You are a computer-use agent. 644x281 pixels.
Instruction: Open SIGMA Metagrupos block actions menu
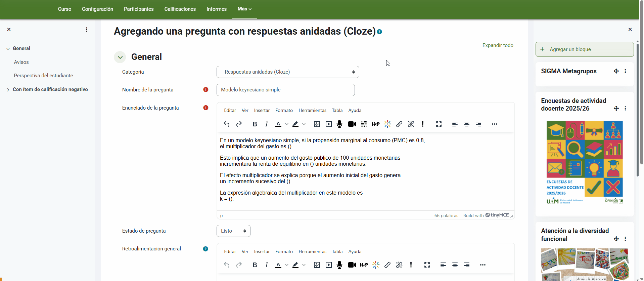point(625,71)
